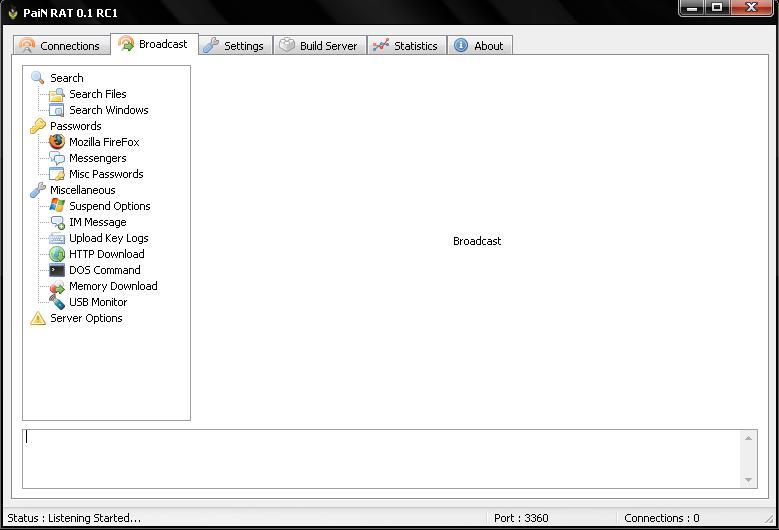Click the Windows flag Suspend Options icon
This screenshot has width=779, height=530.
[57, 206]
